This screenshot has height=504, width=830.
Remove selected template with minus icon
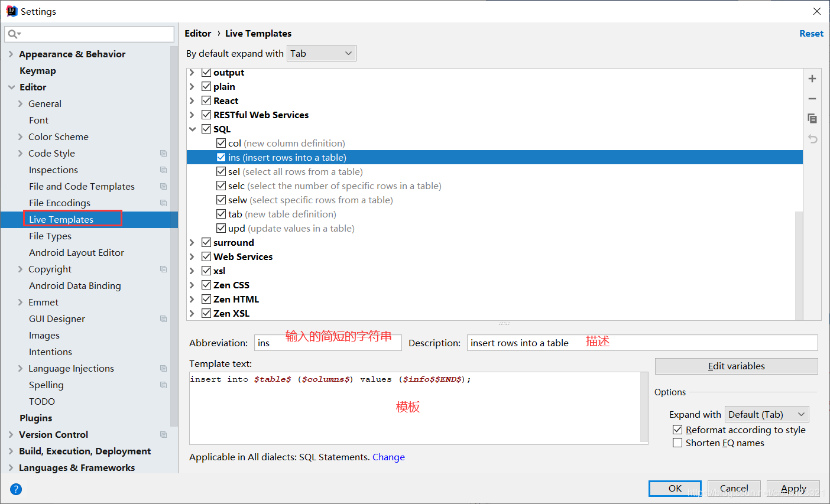tap(812, 99)
